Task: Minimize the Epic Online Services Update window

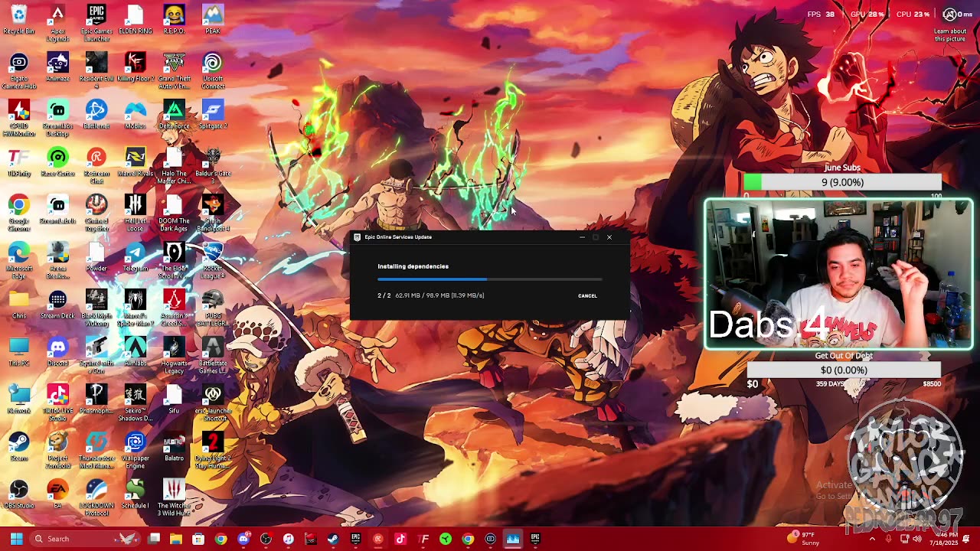Action: (582, 237)
